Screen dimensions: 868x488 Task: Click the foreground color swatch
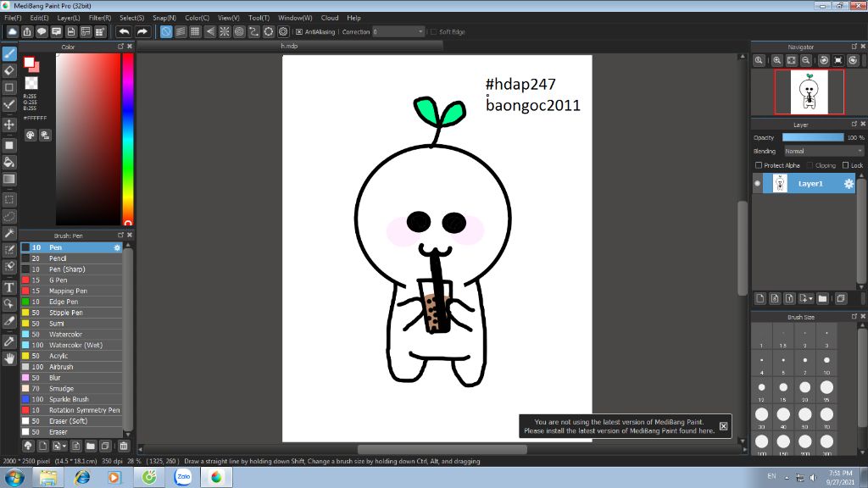pyautogui.click(x=29, y=63)
